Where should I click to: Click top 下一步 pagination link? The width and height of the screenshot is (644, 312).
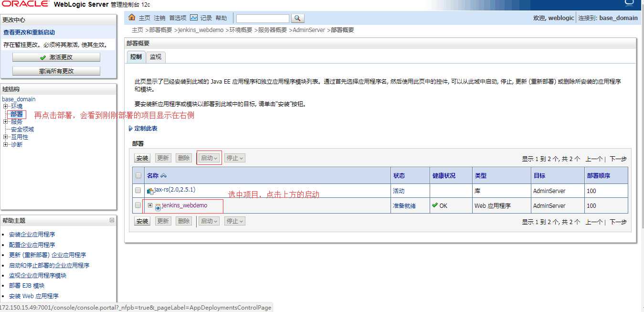tap(618, 159)
